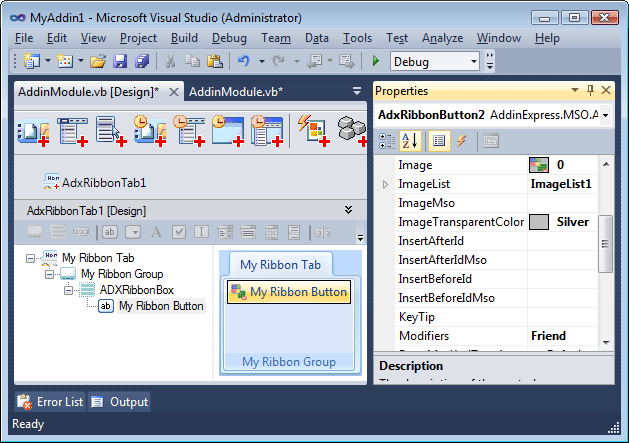Select My Ribbon Button tree item

[161, 306]
